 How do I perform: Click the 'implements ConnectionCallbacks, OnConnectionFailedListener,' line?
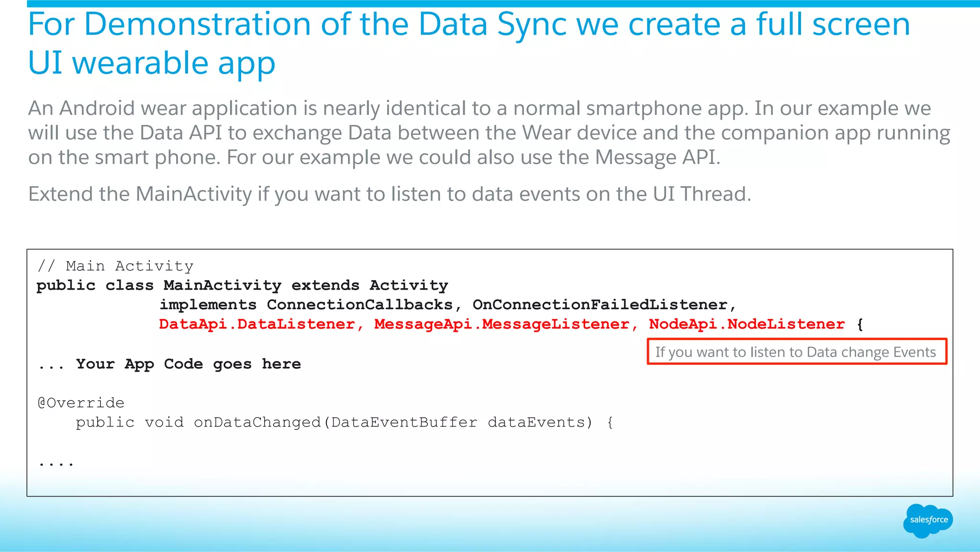click(x=448, y=305)
